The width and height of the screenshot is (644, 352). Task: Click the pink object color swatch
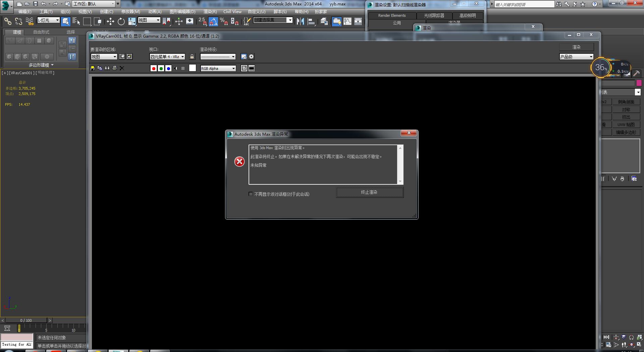click(639, 83)
